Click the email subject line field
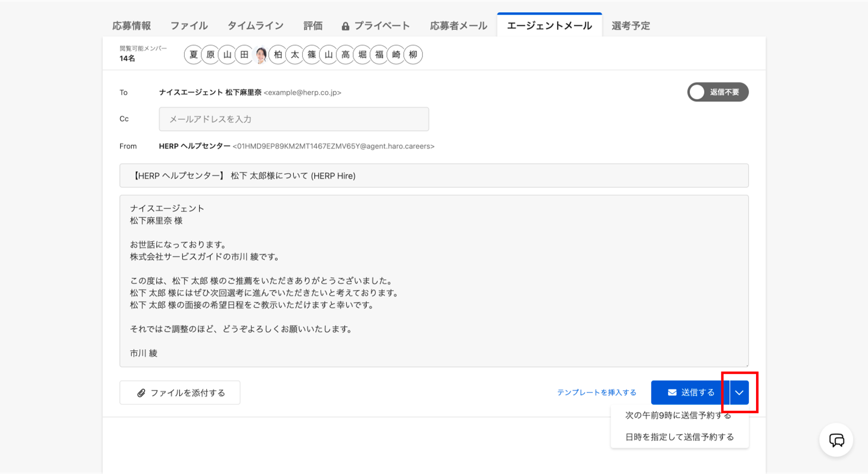 coord(434,176)
